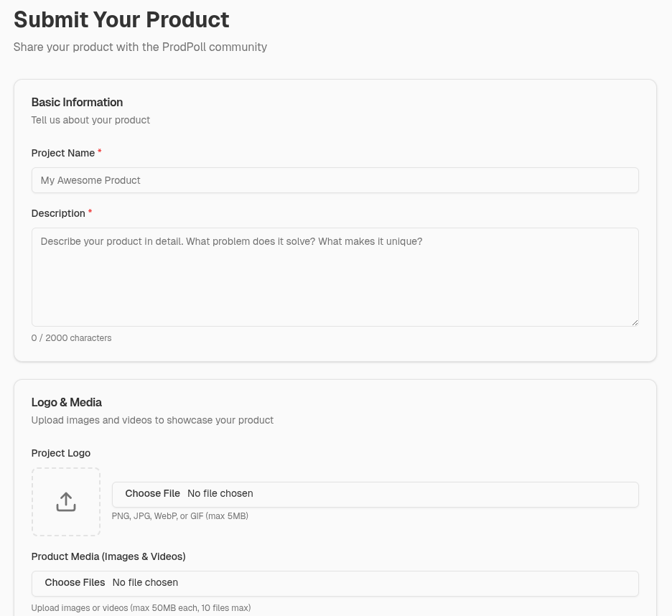Click the red asterisk next to Description

[90, 212]
